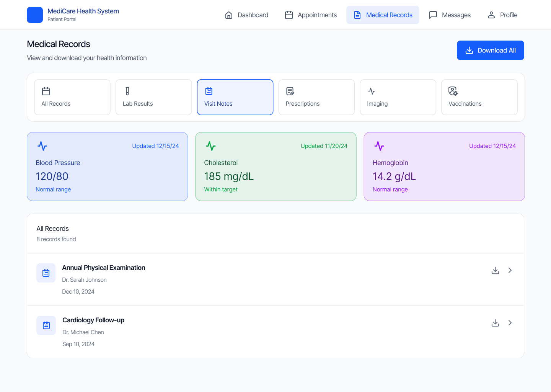The width and height of the screenshot is (551, 392).
Task: Switch to the Medical Records tab
Action: (383, 15)
